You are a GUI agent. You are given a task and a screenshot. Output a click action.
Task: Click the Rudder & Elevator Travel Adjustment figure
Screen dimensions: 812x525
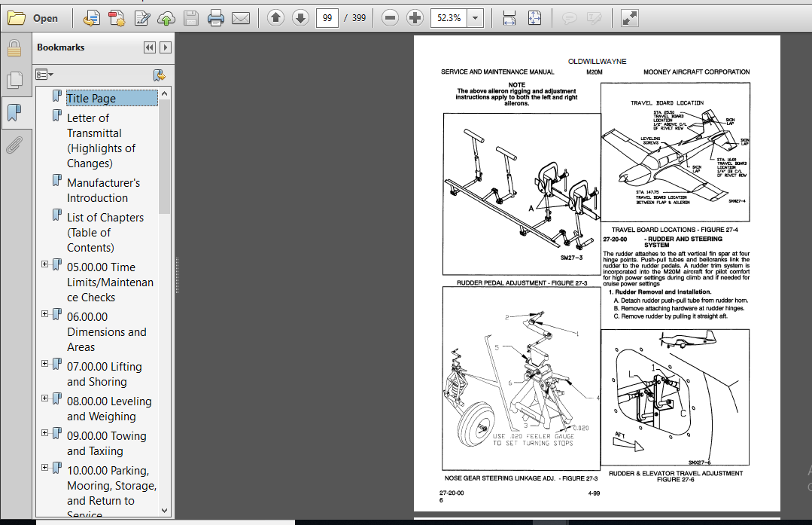pyautogui.click(x=675, y=397)
